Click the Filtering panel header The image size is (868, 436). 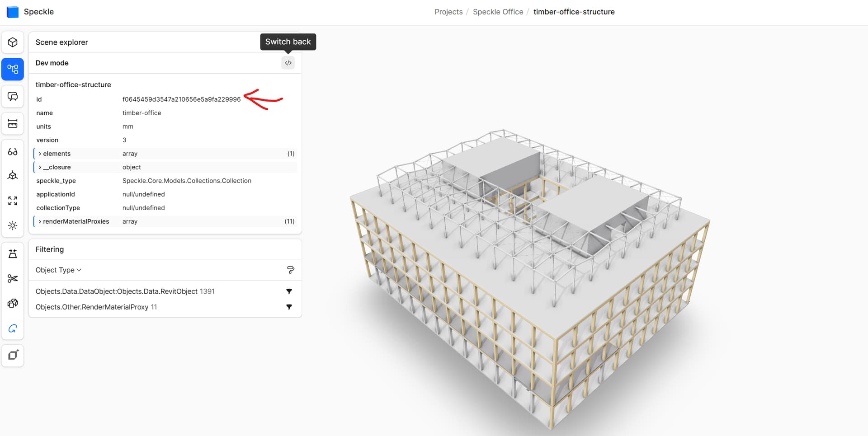pyautogui.click(x=50, y=249)
